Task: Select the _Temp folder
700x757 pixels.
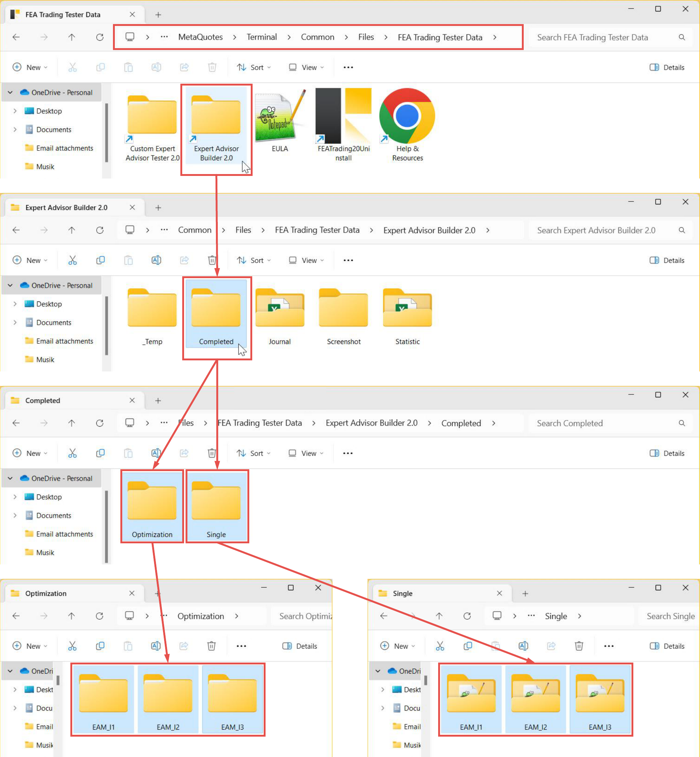Action: point(152,316)
